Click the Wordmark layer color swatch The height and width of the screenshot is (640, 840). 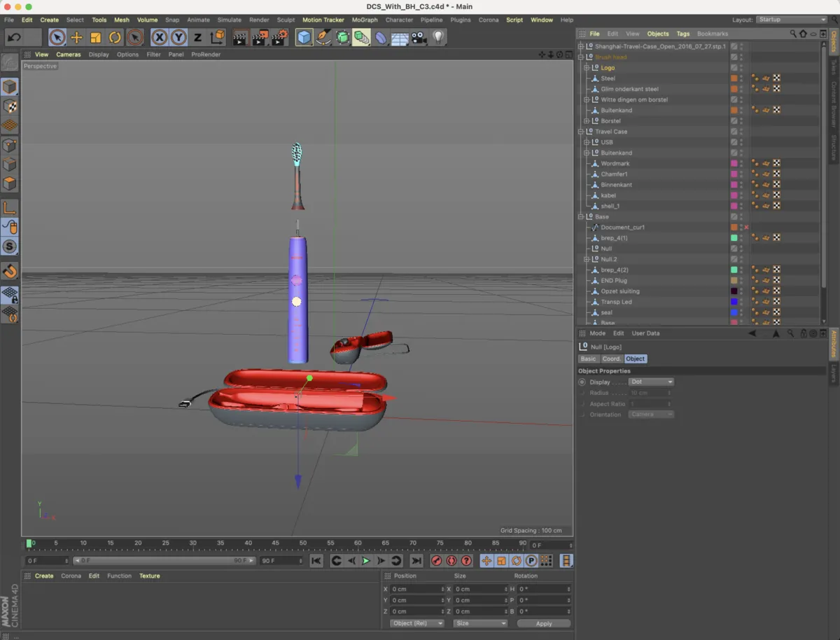(734, 163)
